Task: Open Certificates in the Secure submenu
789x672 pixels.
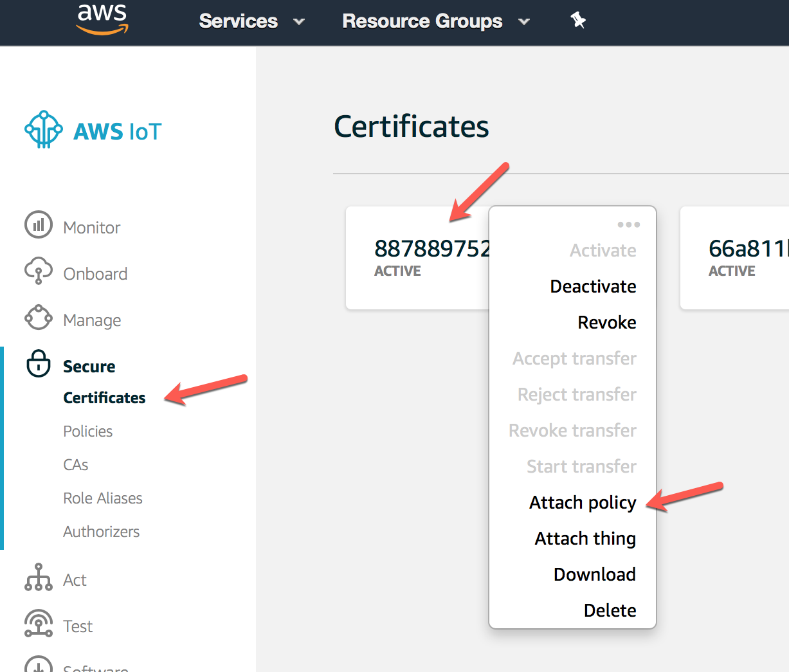Action: point(105,398)
